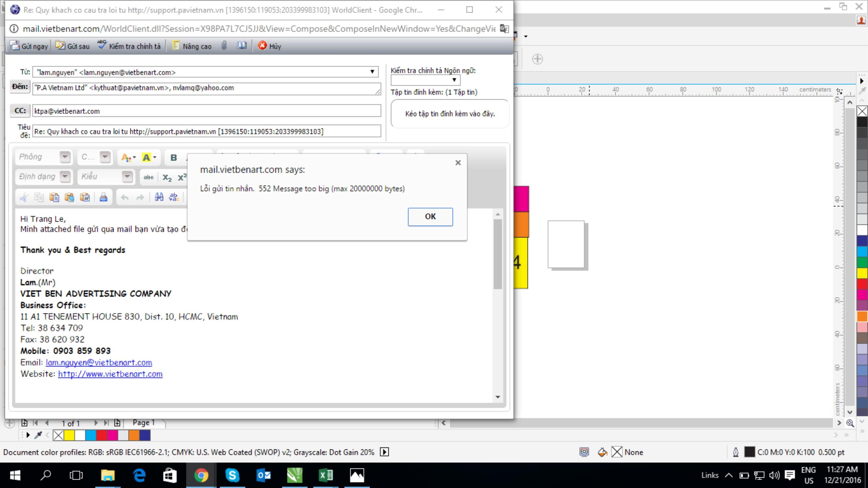Click the CorelDRAW tab plus button

pos(537,59)
